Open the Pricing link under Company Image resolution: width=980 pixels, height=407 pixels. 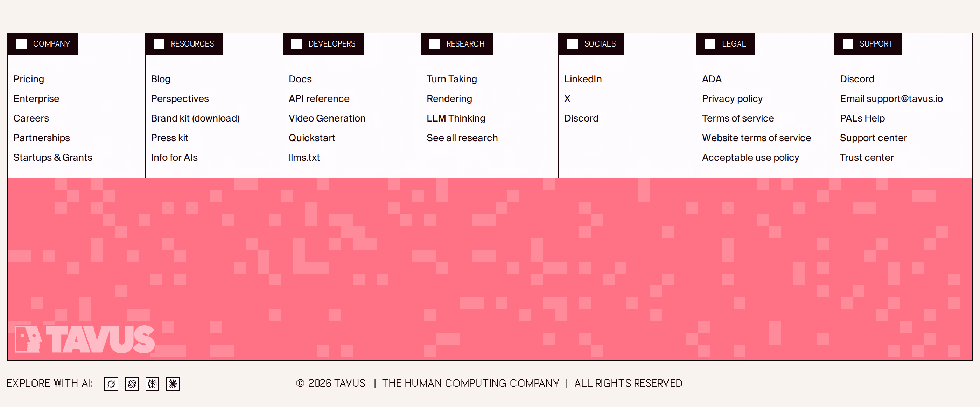point(29,79)
